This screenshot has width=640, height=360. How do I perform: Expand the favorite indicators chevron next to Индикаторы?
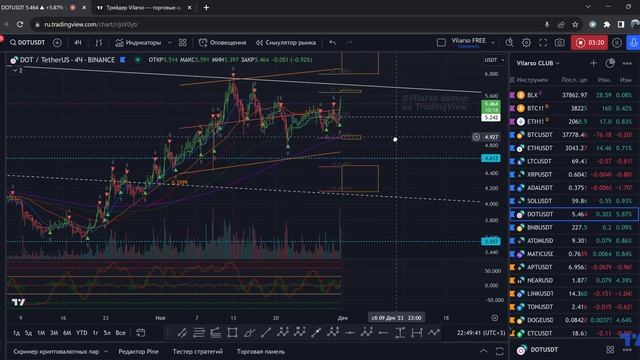tap(170, 42)
